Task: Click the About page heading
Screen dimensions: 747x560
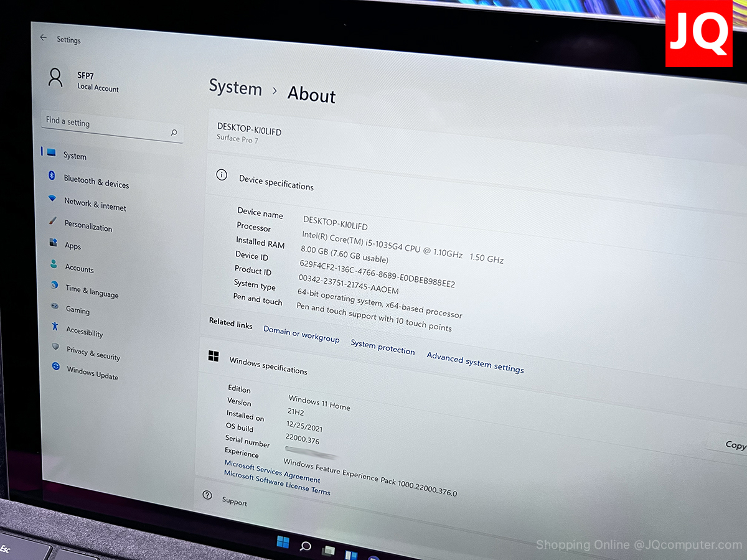Action: 311,95
